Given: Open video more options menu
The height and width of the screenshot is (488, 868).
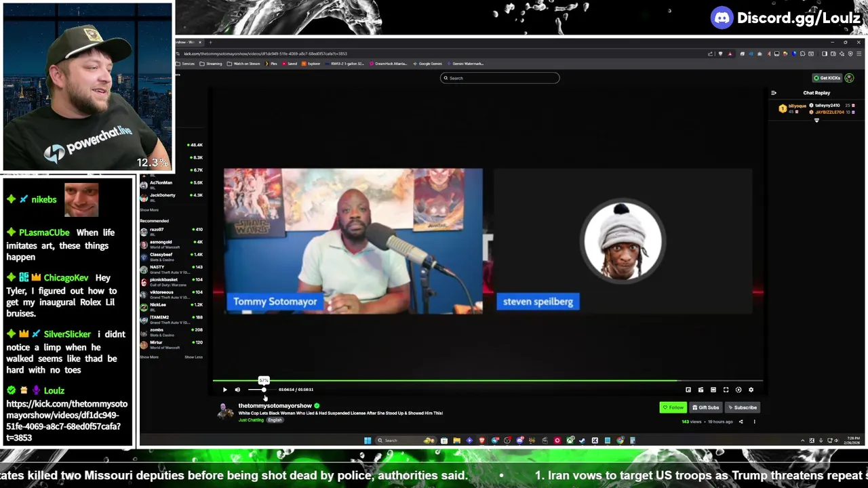Looking at the screenshot, I should click(754, 422).
